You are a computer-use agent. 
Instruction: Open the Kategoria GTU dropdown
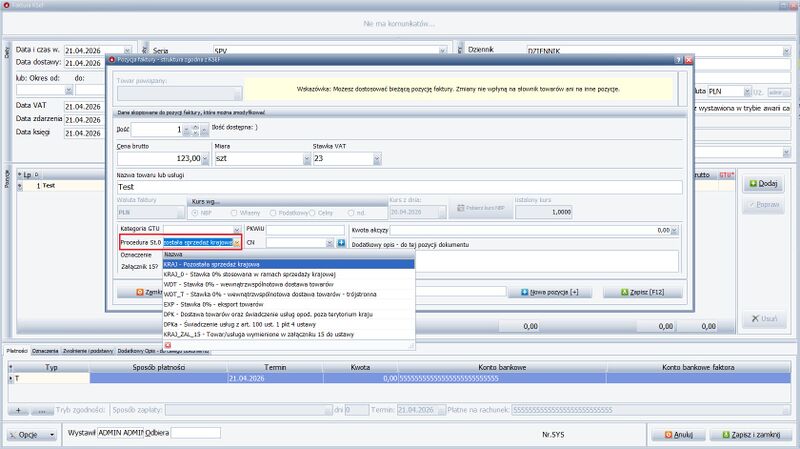point(235,230)
